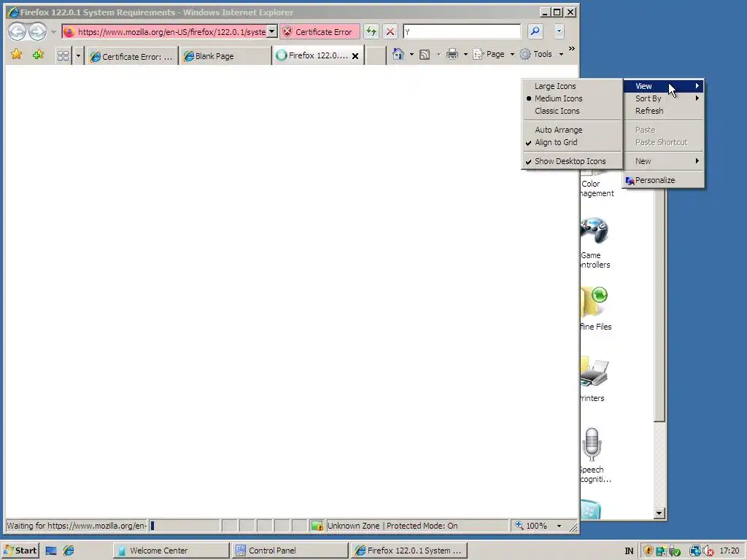Go back with the Back arrow button

tap(18, 32)
